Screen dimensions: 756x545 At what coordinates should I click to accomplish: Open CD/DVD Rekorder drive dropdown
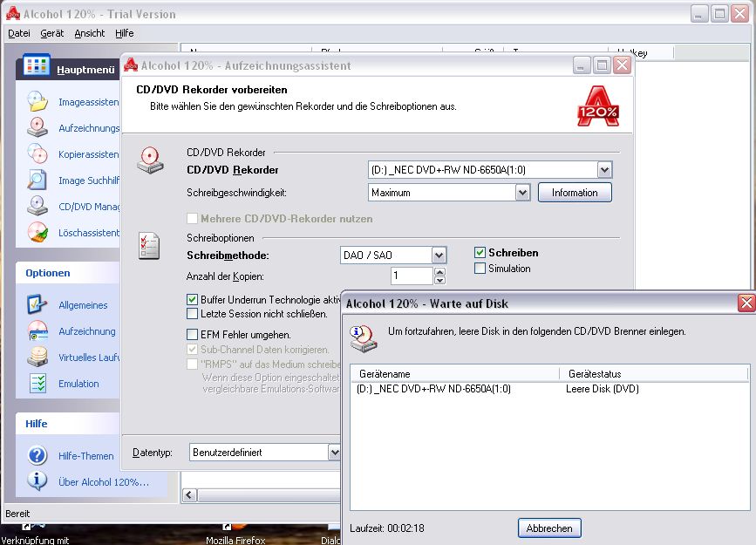click(x=604, y=170)
